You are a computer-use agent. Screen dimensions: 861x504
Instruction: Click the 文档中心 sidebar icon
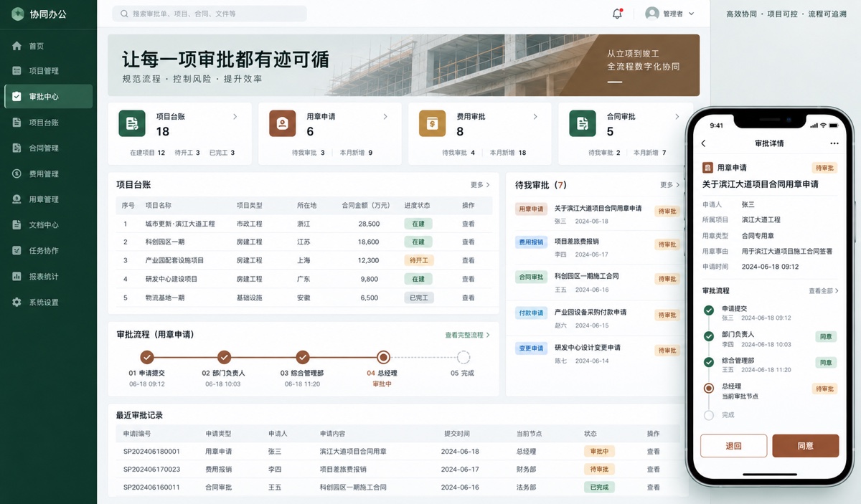point(17,225)
